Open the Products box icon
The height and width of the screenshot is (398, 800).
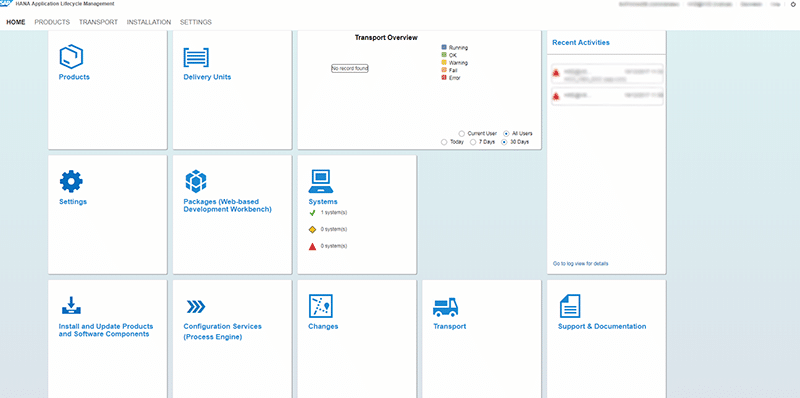pyautogui.click(x=71, y=57)
